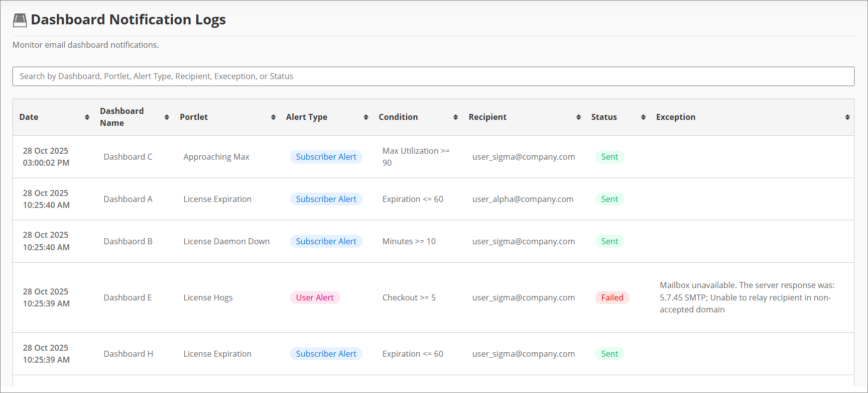
Task: Select the Dashbaord B name cell
Action: [x=128, y=241]
